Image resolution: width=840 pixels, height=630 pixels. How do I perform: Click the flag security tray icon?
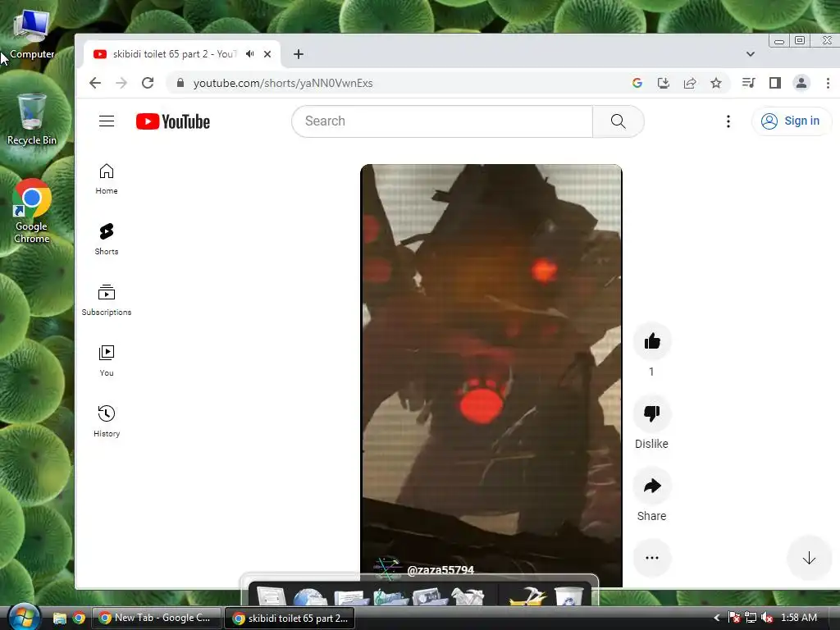pyautogui.click(x=734, y=618)
